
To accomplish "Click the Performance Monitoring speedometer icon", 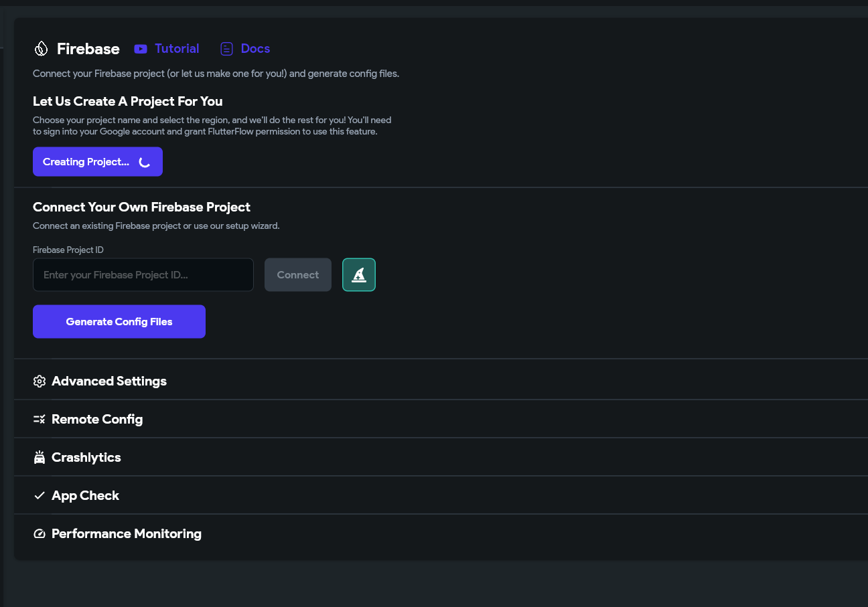I will click(40, 534).
